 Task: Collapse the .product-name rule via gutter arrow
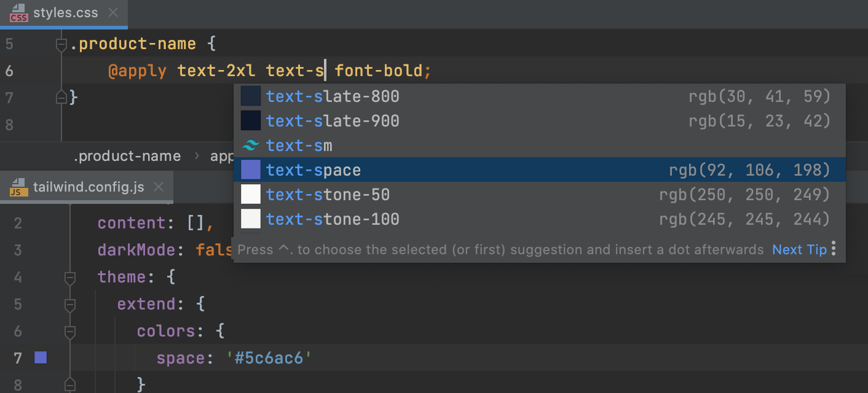click(x=61, y=43)
